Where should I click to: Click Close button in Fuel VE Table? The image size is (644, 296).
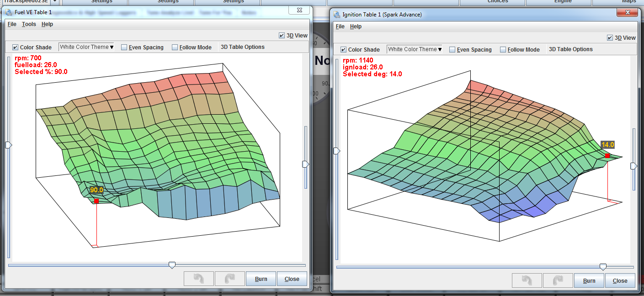pyautogui.click(x=292, y=279)
